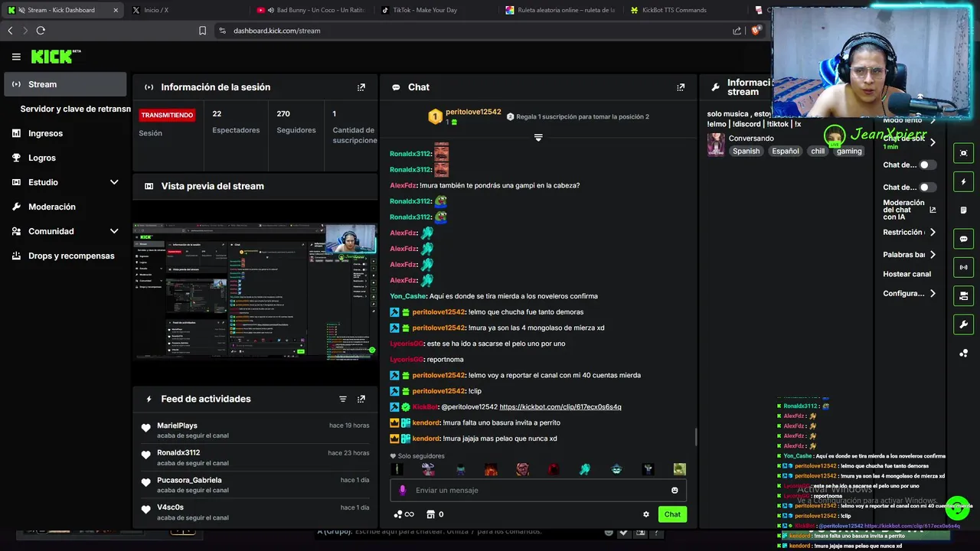
Task: Pop out the Información de la sesión panel
Action: pyautogui.click(x=361, y=87)
